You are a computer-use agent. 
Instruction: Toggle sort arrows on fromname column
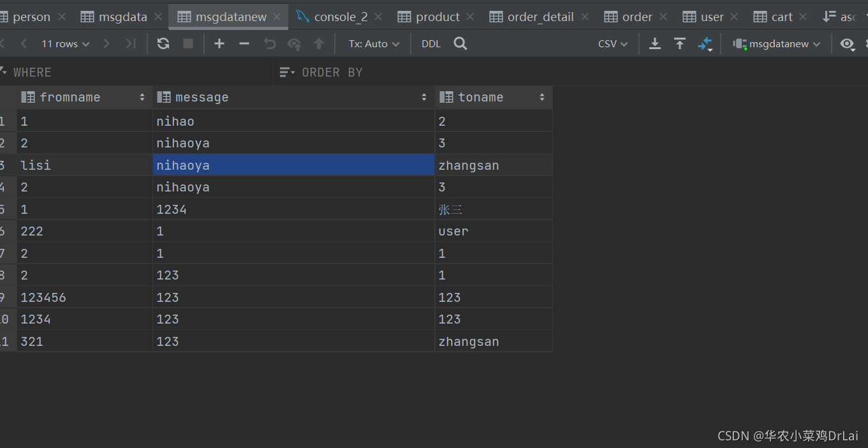tap(142, 98)
